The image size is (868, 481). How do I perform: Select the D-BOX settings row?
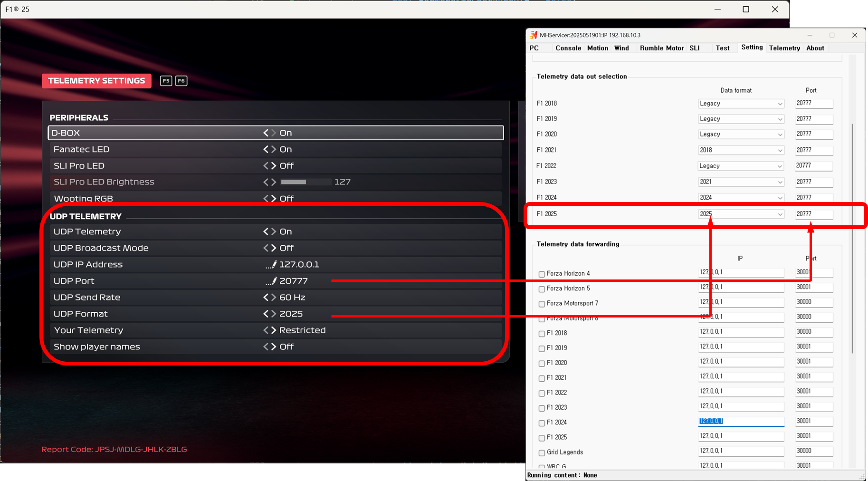pos(276,133)
